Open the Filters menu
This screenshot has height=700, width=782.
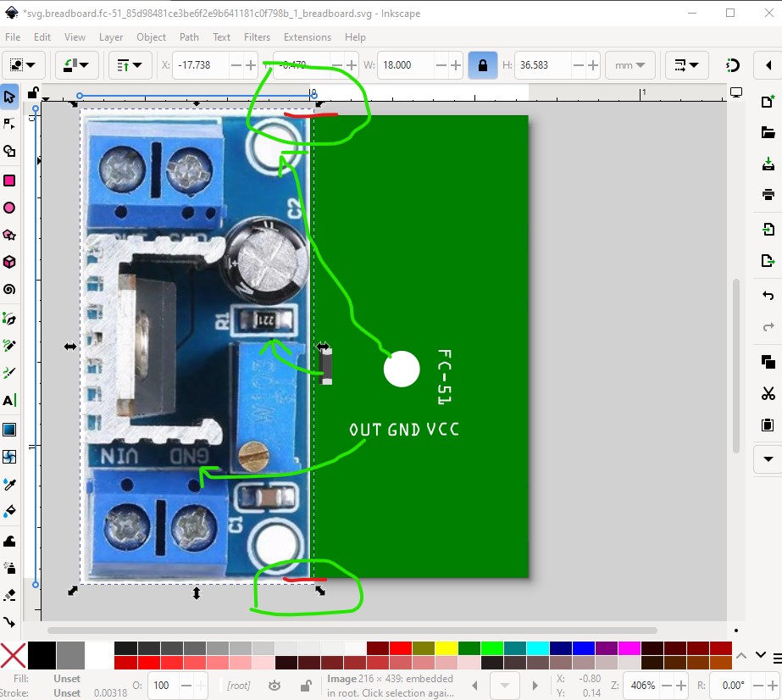click(257, 37)
